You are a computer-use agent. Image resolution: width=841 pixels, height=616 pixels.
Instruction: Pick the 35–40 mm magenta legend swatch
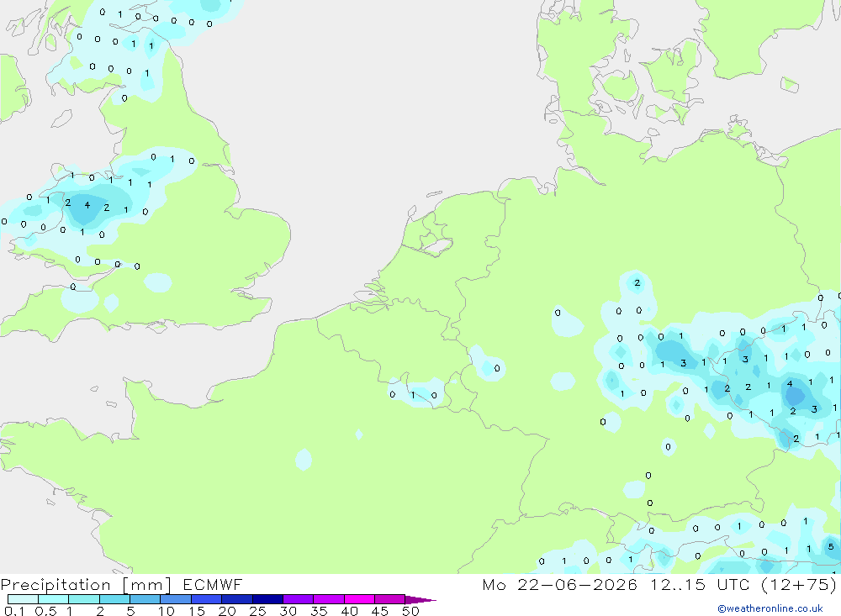click(328, 599)
